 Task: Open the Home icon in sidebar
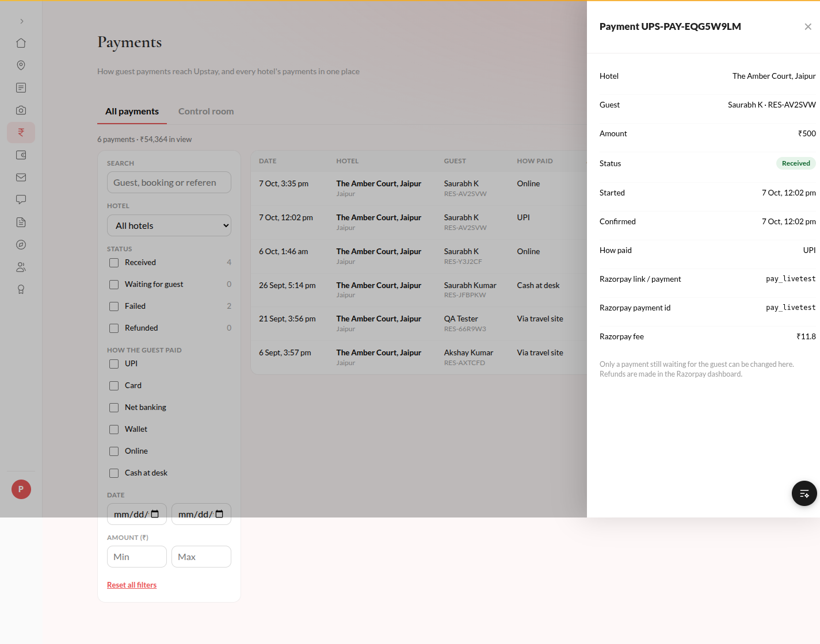point(21,43)
